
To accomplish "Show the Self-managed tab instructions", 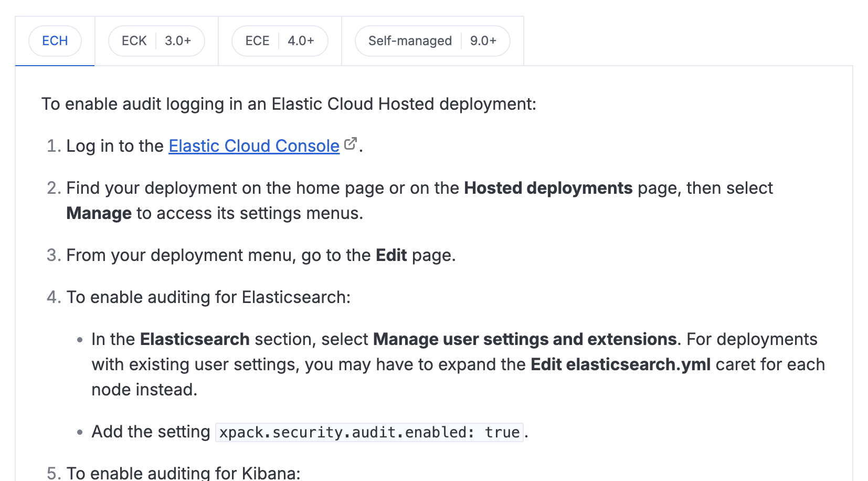I will (x=410, y=41).
